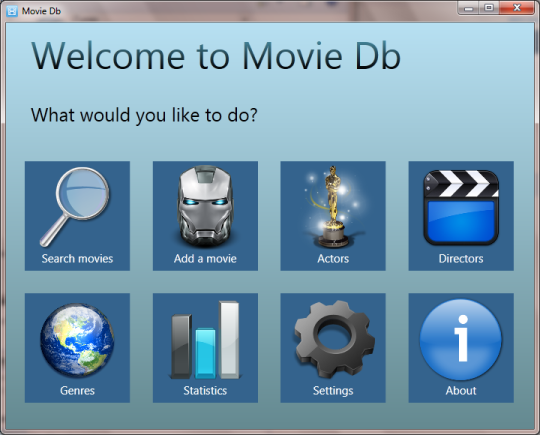Click the 'What would you like to do?' text
Screen dimensions: 540x435
(x=144, y=115)
